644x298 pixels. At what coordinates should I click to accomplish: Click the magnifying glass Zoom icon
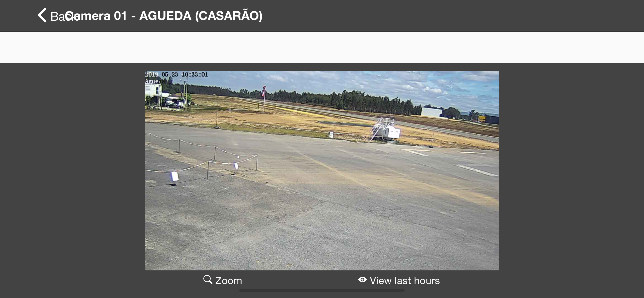[x=208, y=280]
